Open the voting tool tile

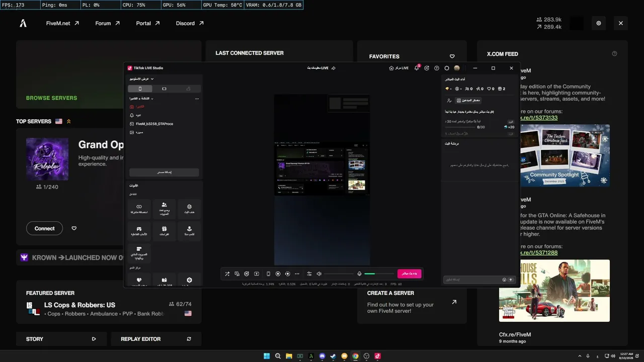139,253
